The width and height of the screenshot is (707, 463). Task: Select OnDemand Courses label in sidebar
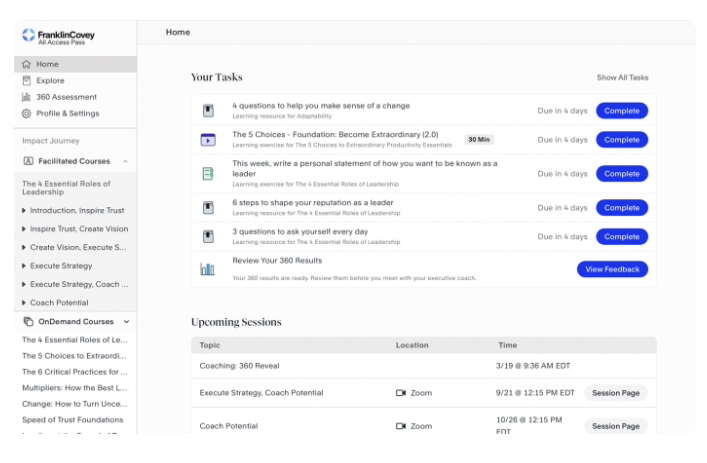pyautogui.click(x=76, y=321)
